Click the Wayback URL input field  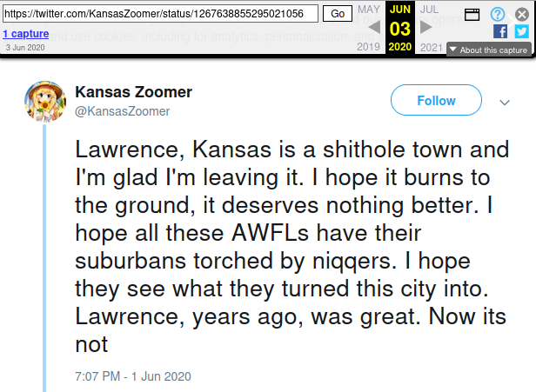click(160, 14)
